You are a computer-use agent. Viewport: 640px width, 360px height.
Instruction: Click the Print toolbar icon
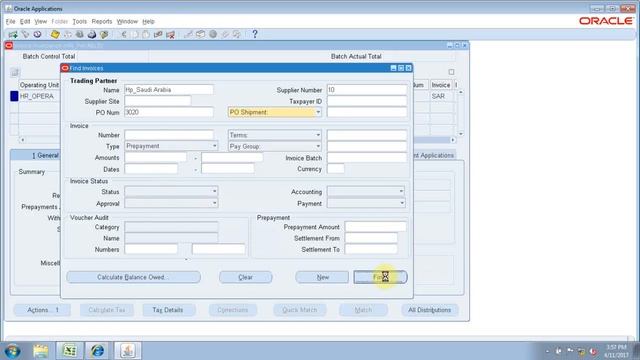pyautogui.click(x=92, y=35)
